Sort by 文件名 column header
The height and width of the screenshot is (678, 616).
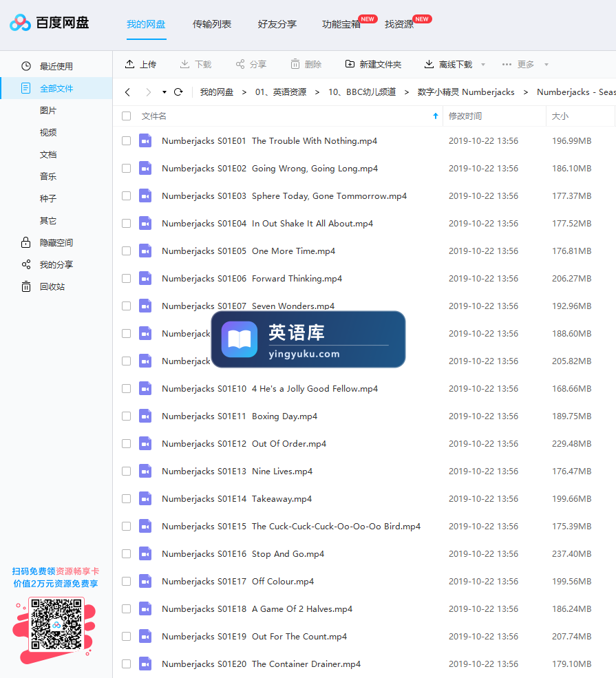coord(154,116)
